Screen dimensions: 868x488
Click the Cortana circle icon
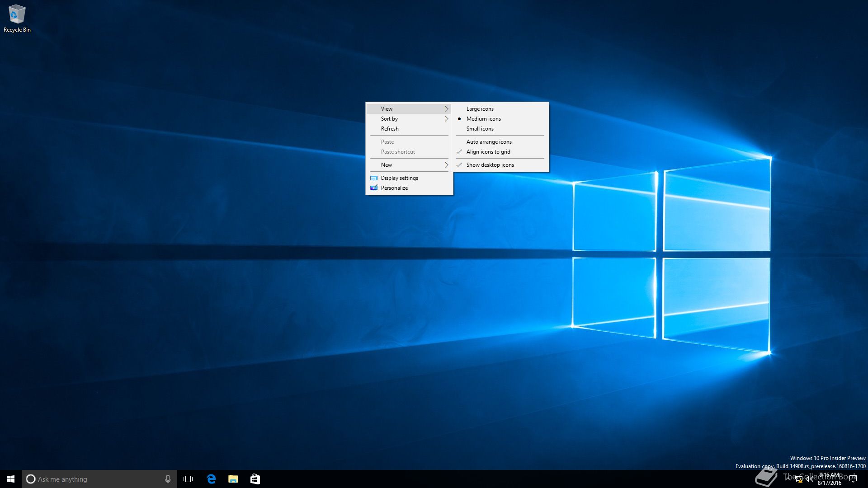point(30,479)
